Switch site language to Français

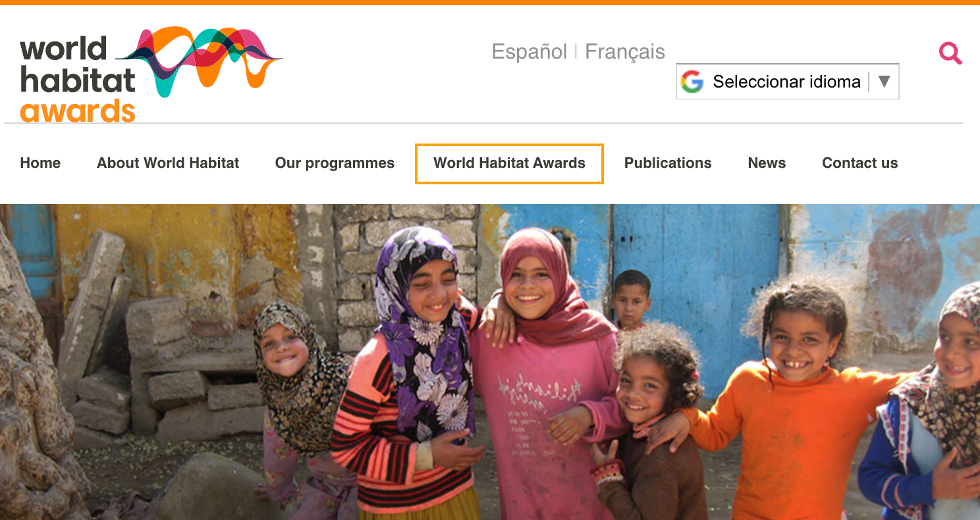(625, 51)
